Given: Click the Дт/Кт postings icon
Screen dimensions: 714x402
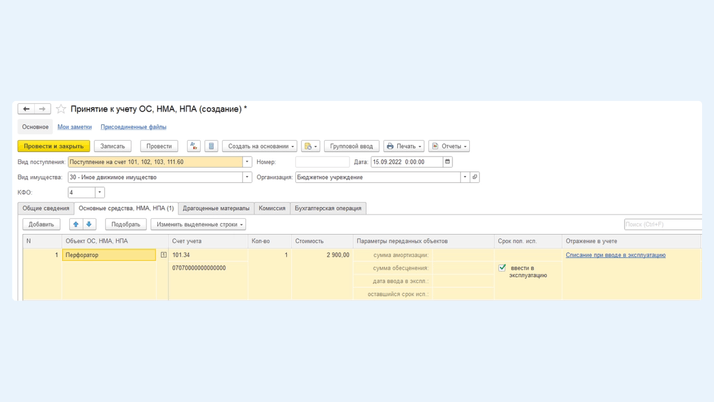Looking at the screenshot, I should pos(194,146).
